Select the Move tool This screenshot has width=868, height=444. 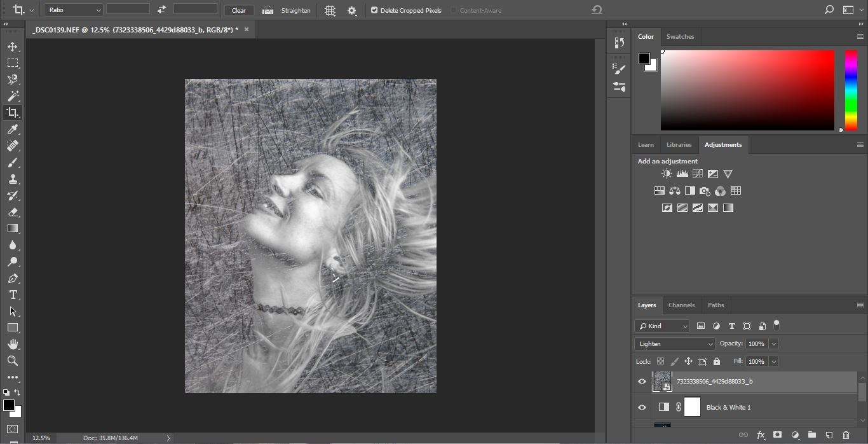coord(12,46)
